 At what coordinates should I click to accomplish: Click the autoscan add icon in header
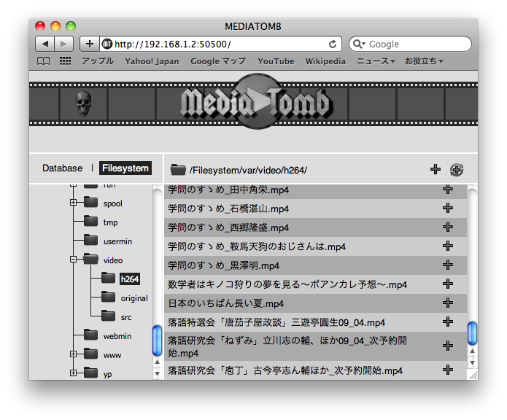457,170
